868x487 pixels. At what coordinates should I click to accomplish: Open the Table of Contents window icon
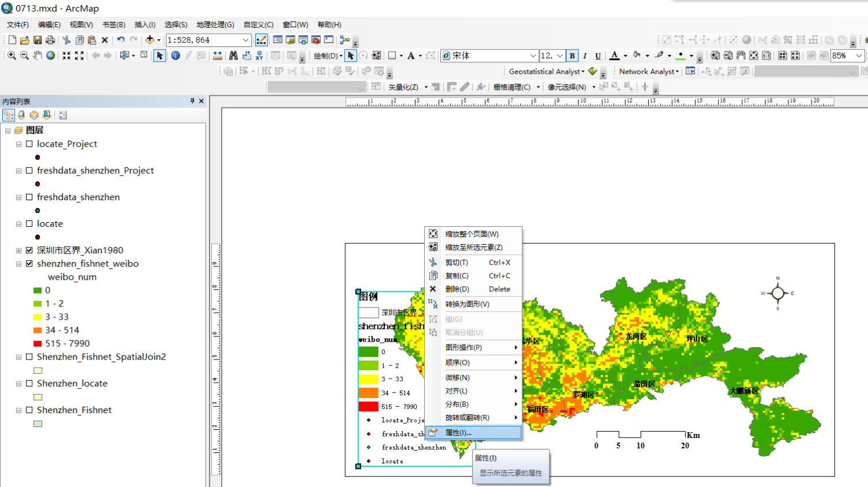(278, 40)
